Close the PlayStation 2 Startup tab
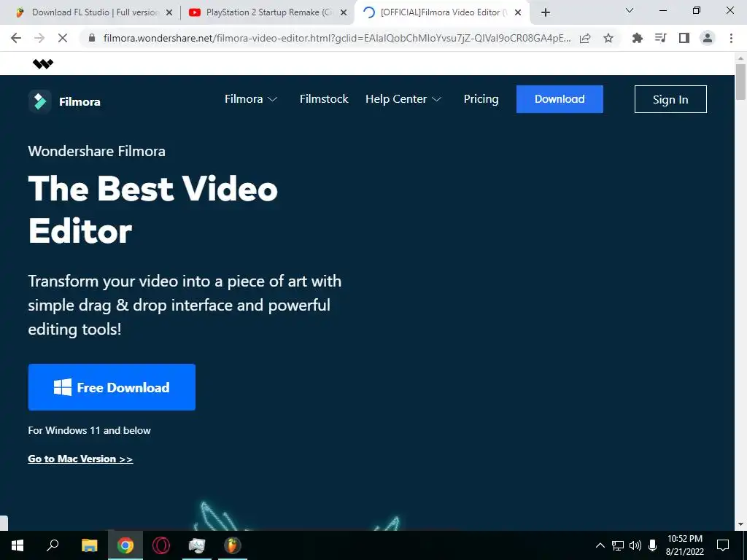This screenshot has height=560, width=747. pos(344,13)
